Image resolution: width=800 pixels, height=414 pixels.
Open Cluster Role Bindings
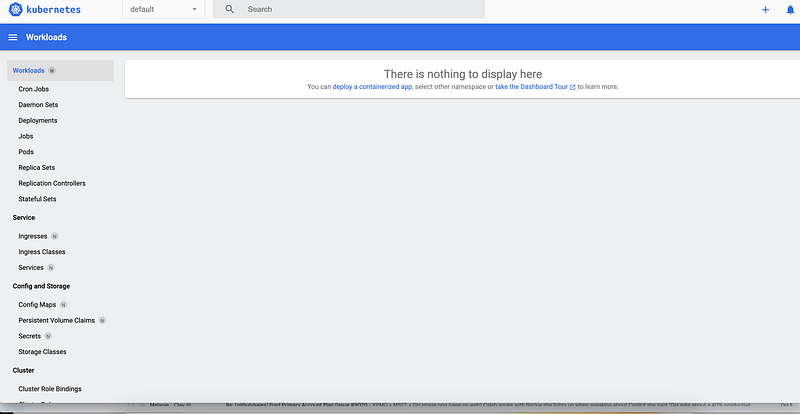[50, 389]
